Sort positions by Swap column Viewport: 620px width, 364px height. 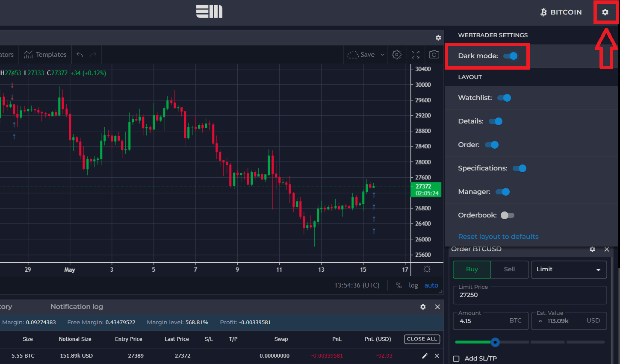click(x=281, y=339)
